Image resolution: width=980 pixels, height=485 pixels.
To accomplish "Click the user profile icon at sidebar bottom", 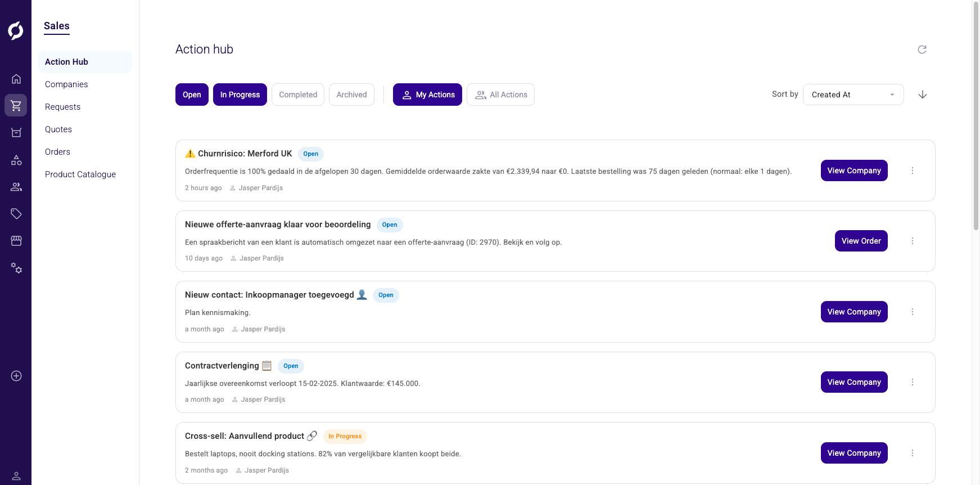I will (16, 475).
